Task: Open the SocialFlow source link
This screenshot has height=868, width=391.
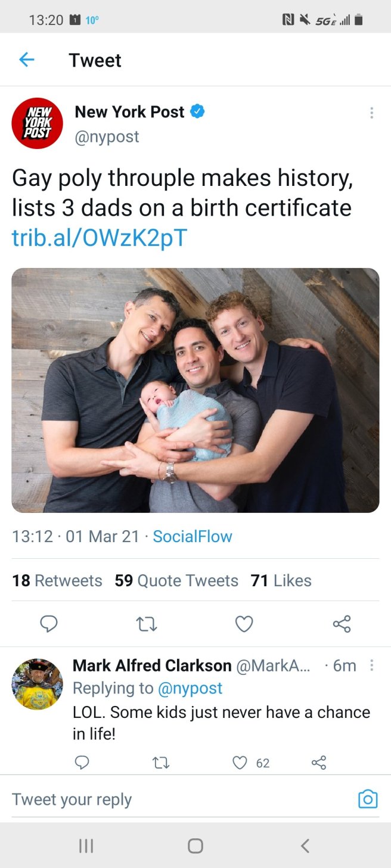Action: 193,536
